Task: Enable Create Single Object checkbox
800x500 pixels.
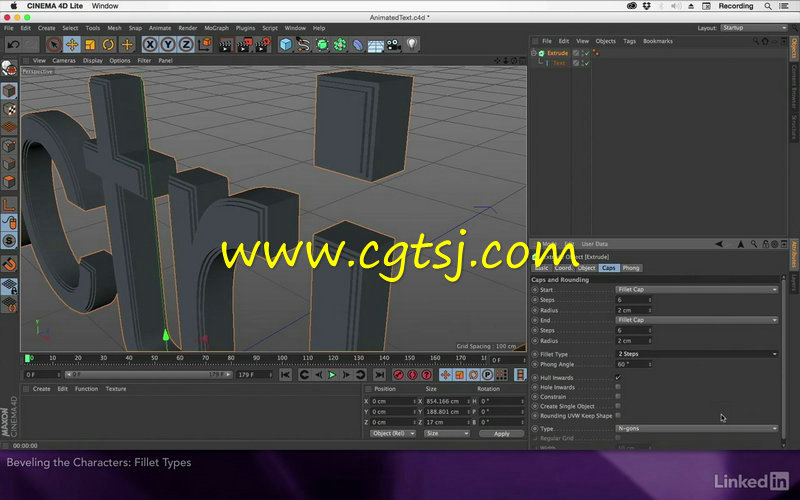Action: (x=618, y=406)
